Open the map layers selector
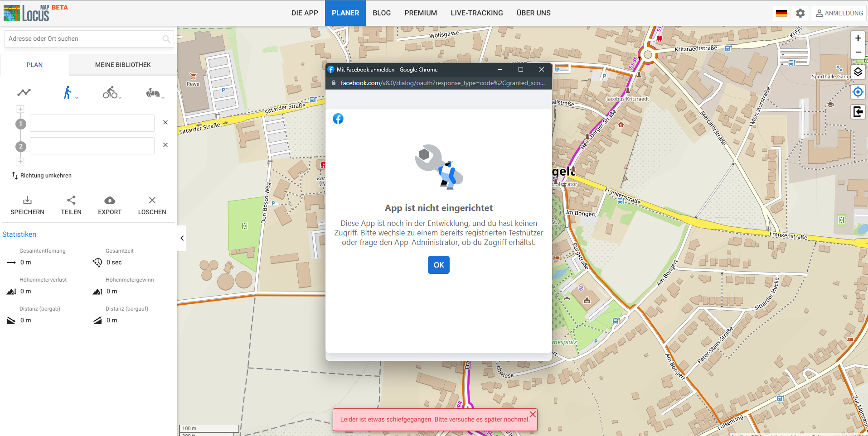This screenshot has height=436, width=868. tap(858, 72)
